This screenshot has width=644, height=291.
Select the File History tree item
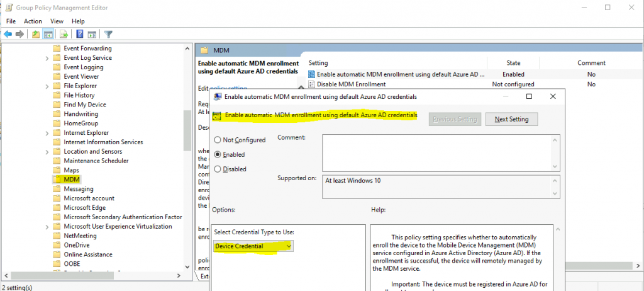coord(79,95)
